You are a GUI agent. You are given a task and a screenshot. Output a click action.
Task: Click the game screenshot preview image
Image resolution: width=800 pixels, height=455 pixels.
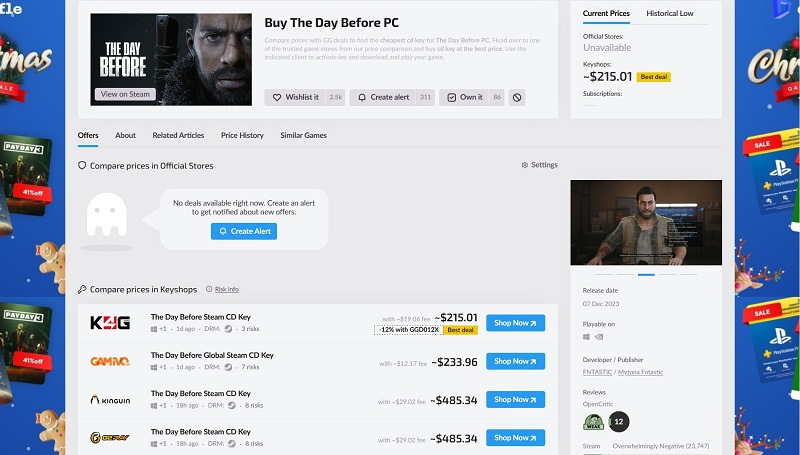click(645, 223)
